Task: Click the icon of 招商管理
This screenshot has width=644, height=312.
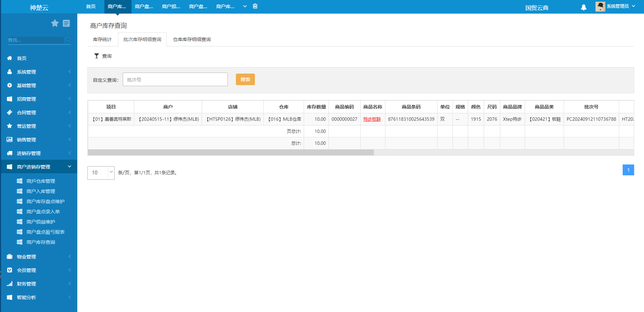Action: click(9, 99)
